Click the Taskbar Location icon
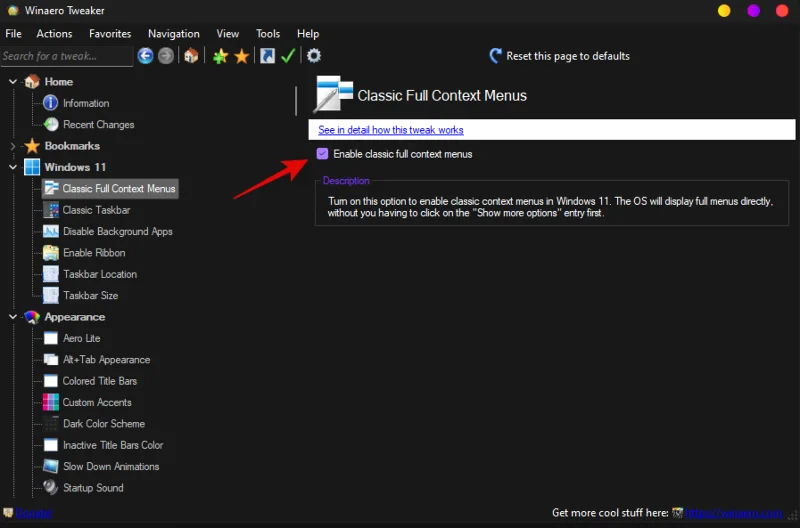Screen dimensions: 800x528 [x=51, y=274]
